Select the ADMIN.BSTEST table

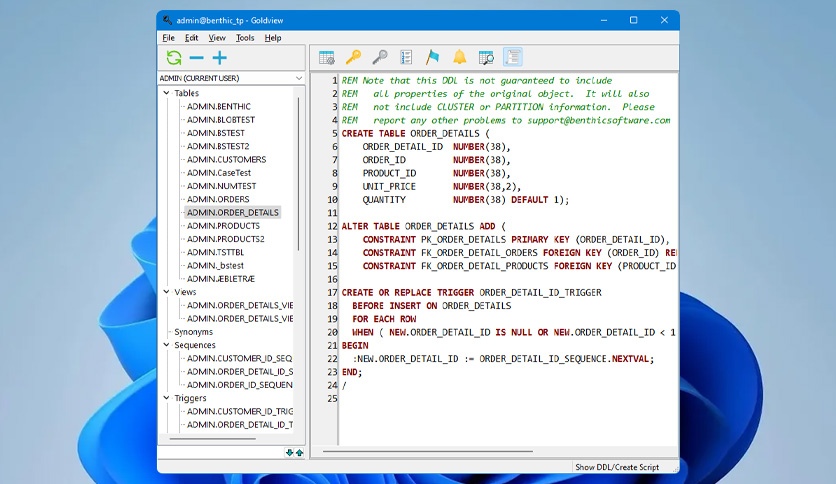coord(215,133)
